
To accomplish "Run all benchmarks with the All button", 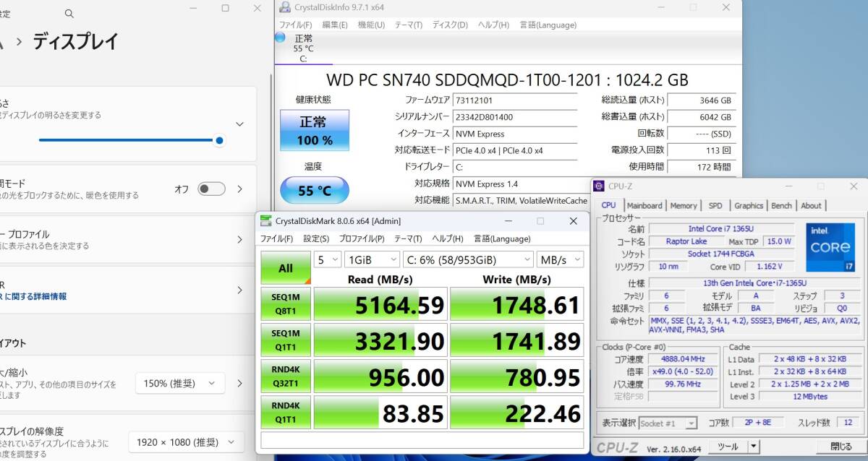I will (286, 267).
